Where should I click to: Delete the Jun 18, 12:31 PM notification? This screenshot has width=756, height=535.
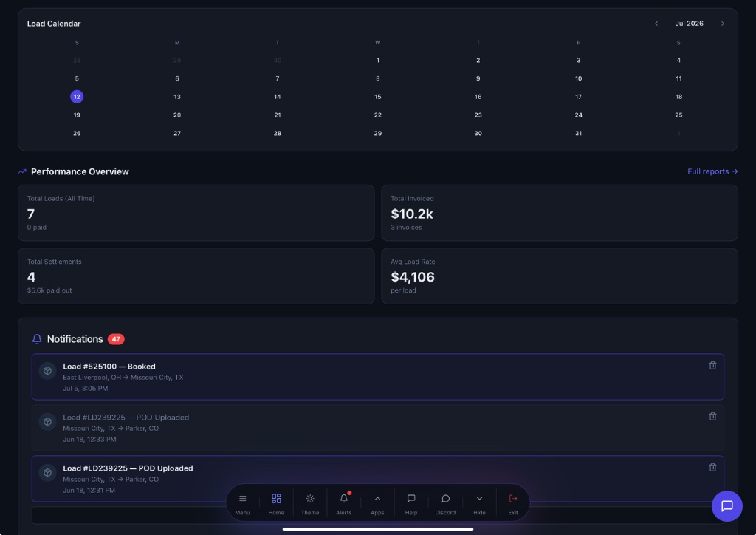point(712,468)
